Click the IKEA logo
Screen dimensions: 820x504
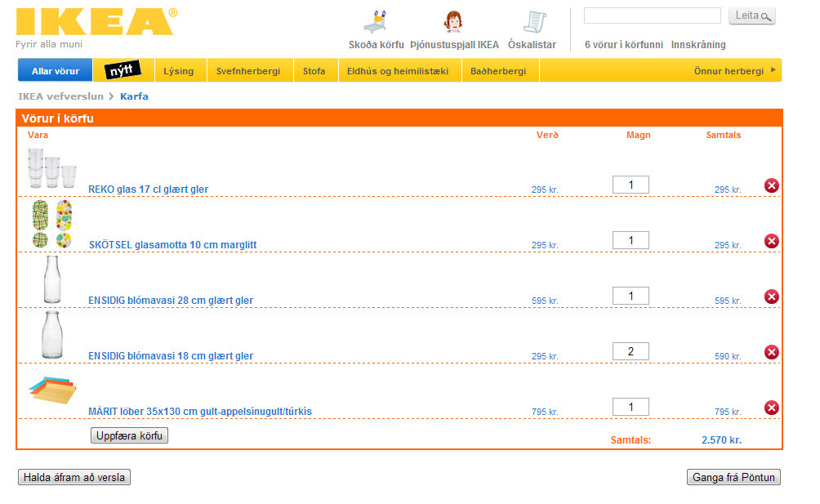(x=94, y=23)
